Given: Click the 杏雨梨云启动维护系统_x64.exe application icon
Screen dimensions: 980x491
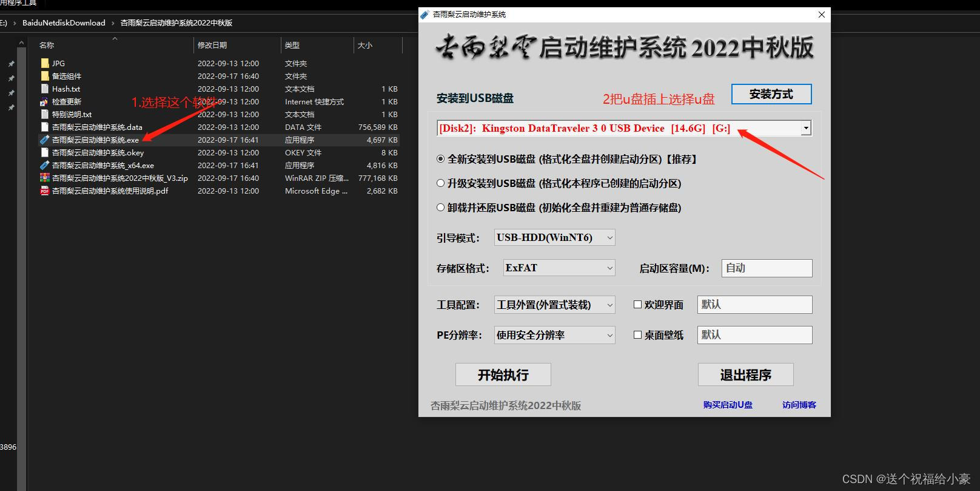Looking at the screenshot, I should pos(44,165).
